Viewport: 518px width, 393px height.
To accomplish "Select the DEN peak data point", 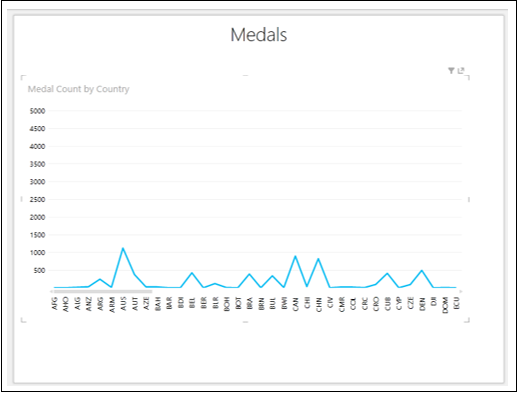I will (x=422, y=270).
